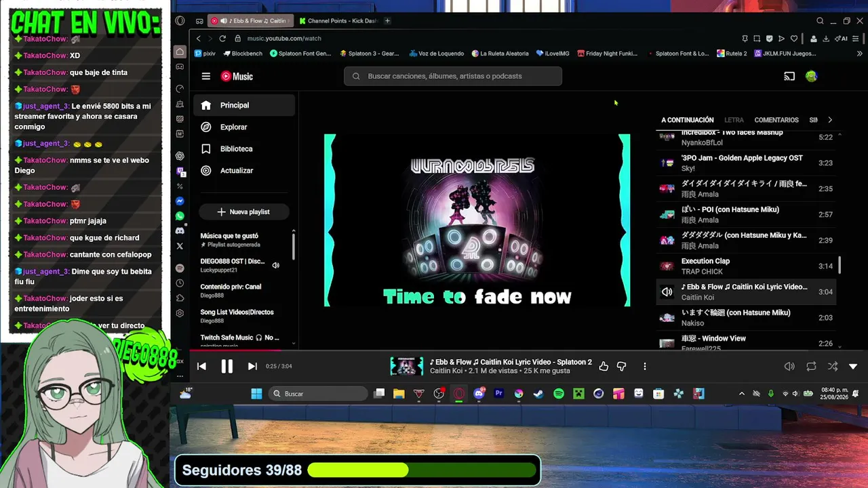This screenshot has width=868, height=488.
Task: Play いますぐ輪廻 by Nakiso from queue
Action: tap(746, 317)
